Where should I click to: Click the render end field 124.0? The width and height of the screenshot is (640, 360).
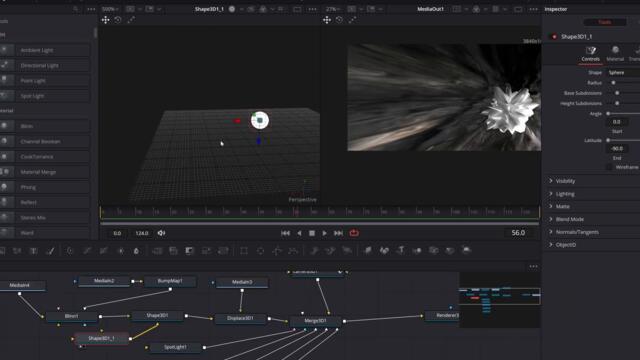(142, 233)
